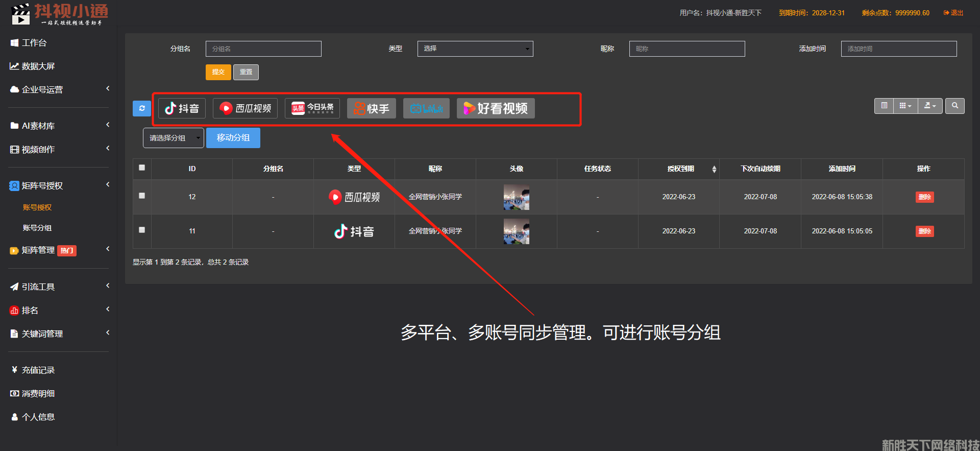The image size is (980, 451).
Task: Select the Toutiao platform button
Action: click(312, 108)
